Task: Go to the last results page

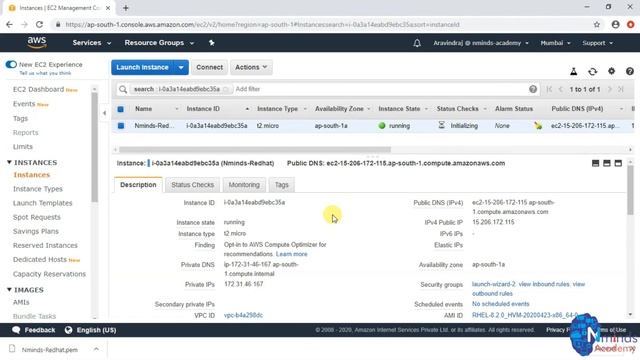Action: (x=621, y=89)
